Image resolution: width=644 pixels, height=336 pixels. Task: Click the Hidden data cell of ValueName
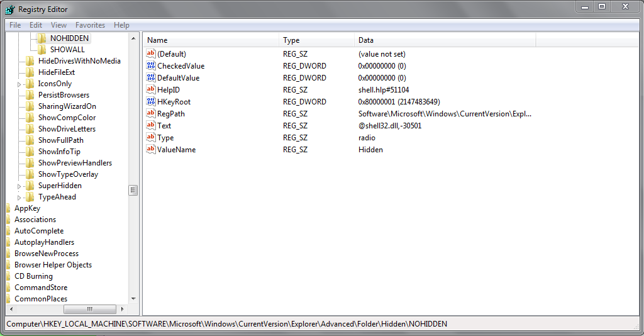(370, 150)
